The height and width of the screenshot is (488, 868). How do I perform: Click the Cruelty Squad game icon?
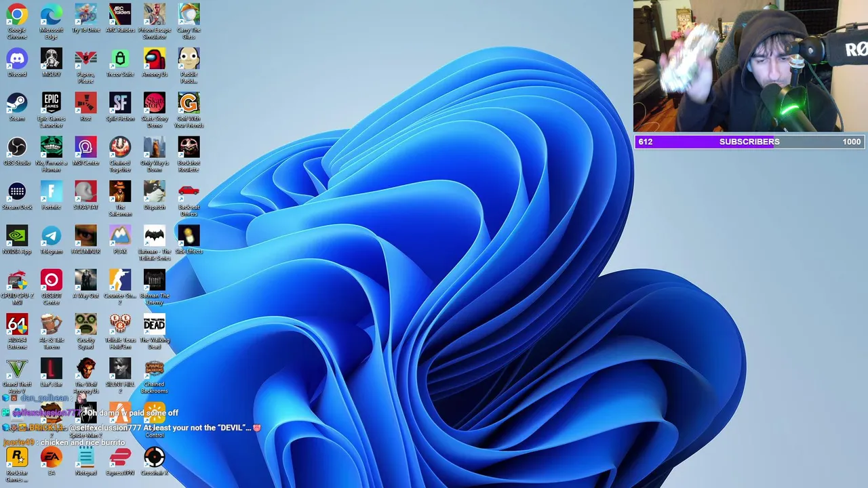[85, 332]
